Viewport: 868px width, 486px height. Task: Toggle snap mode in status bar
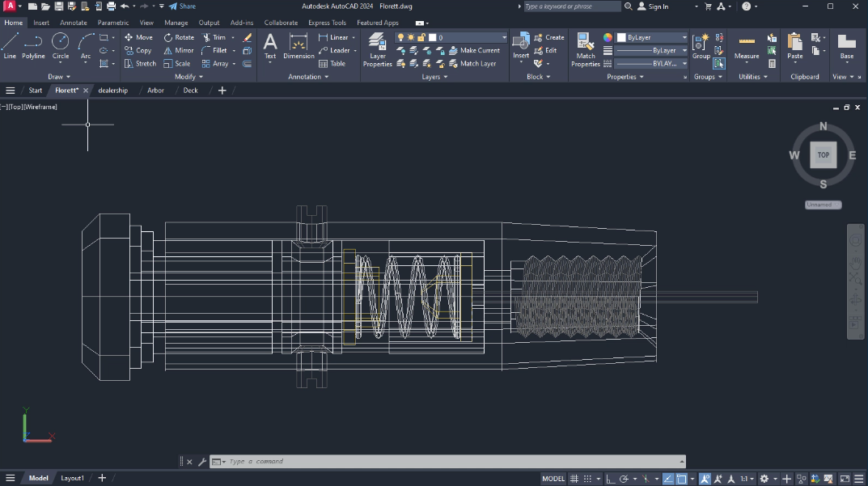point(587,479)
